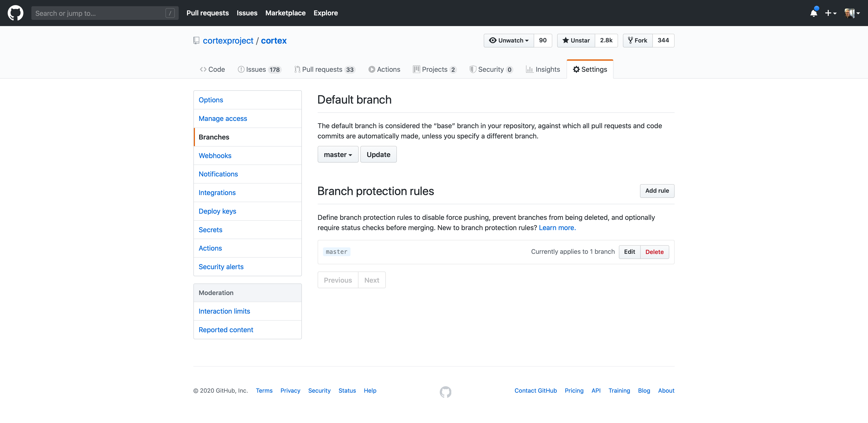The image size is (868, 423).
Task: Switch to the Issues repo tab
Action: [x=256, y=69]
